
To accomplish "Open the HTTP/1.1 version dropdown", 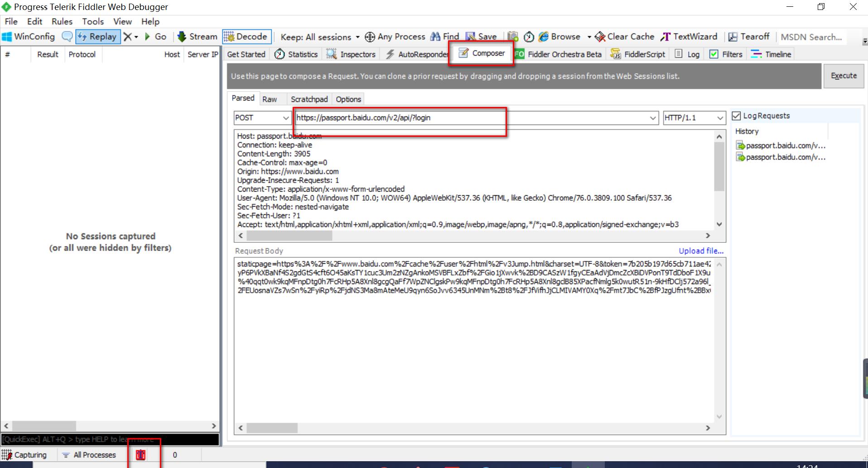I will pos(694,118).
